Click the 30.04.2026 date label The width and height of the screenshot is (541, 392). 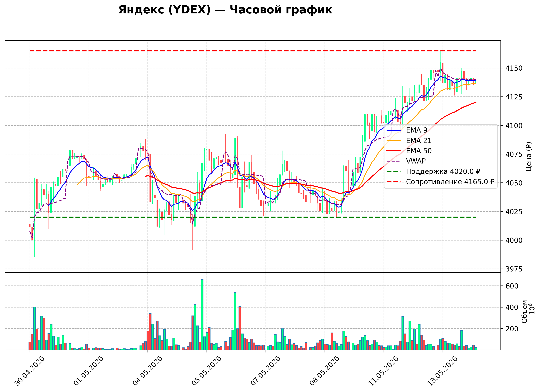pyautogui.click(x=30, y=371)
